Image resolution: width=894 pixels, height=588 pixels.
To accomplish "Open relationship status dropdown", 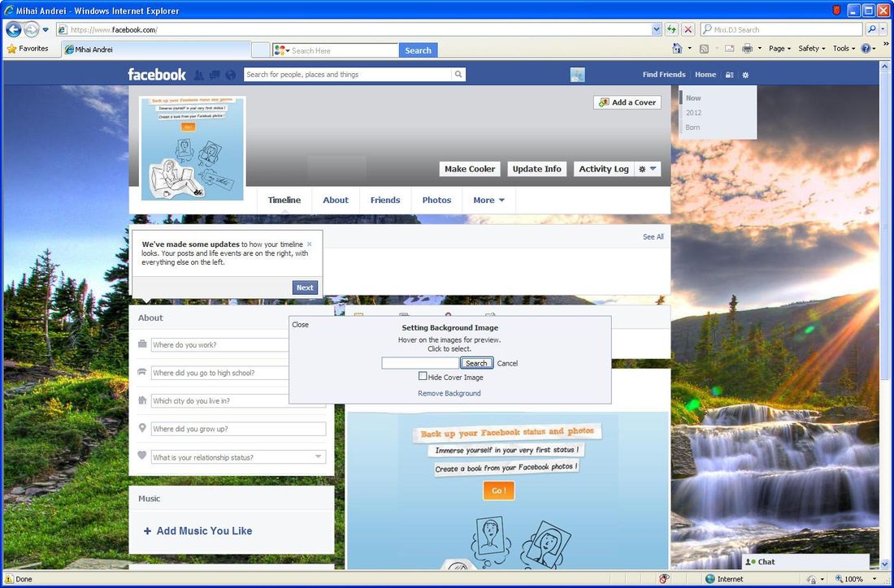I will [x=318, y=457].
